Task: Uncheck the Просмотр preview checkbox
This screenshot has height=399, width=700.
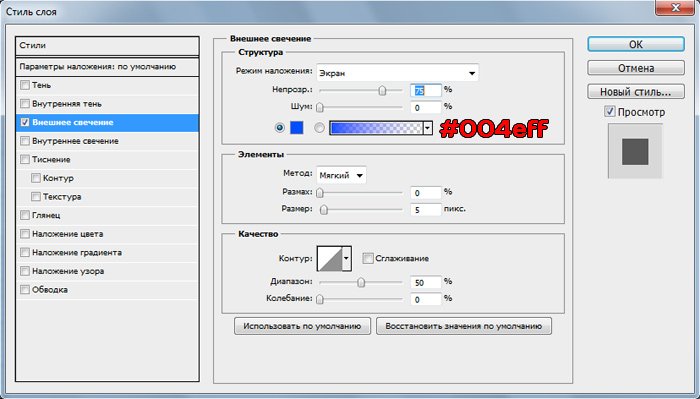Action: click(609, 112)
